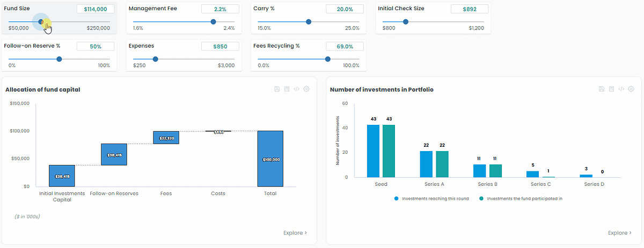644x248 pixels.
Task: Click calculator icon in Allocation of fund capital panel
Action: (287, 89)
